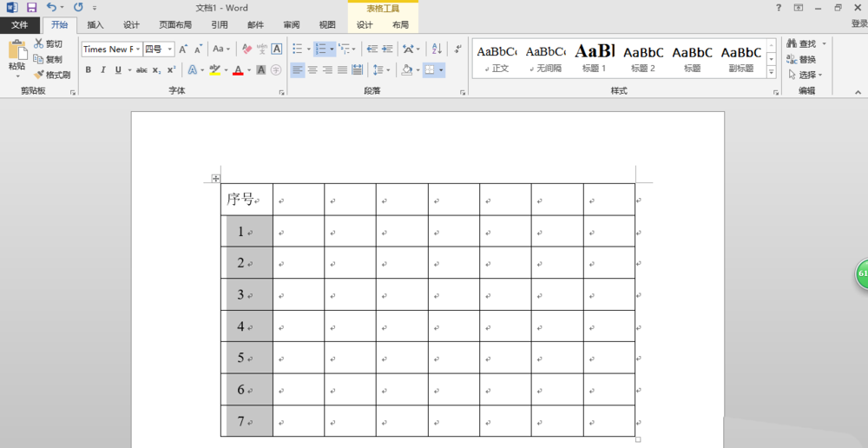Click the 序号 header cell
868x448 pixels.
tap(247, 200)
